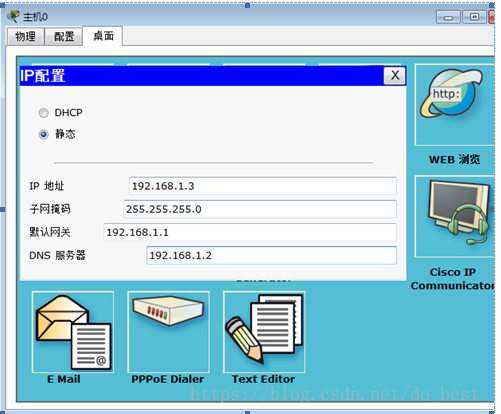Maximize the 主机0 window
This screenshot has width=501, height=414.
475,17
